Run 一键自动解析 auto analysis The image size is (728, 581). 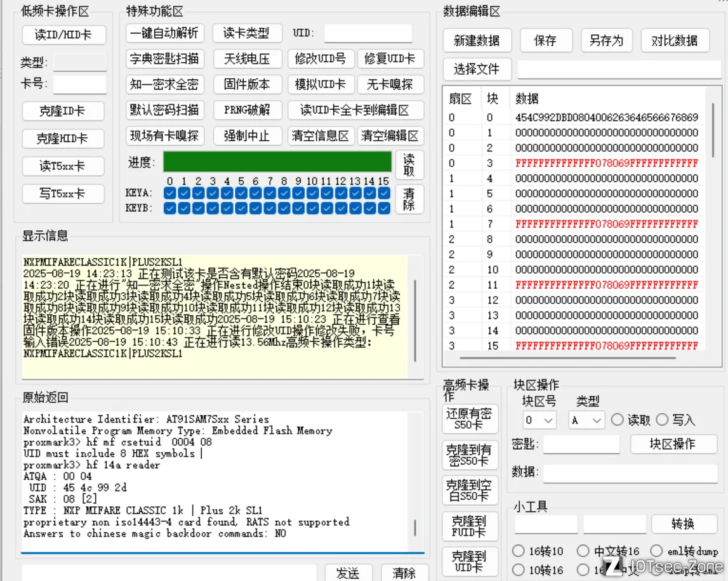click(164, 33)
